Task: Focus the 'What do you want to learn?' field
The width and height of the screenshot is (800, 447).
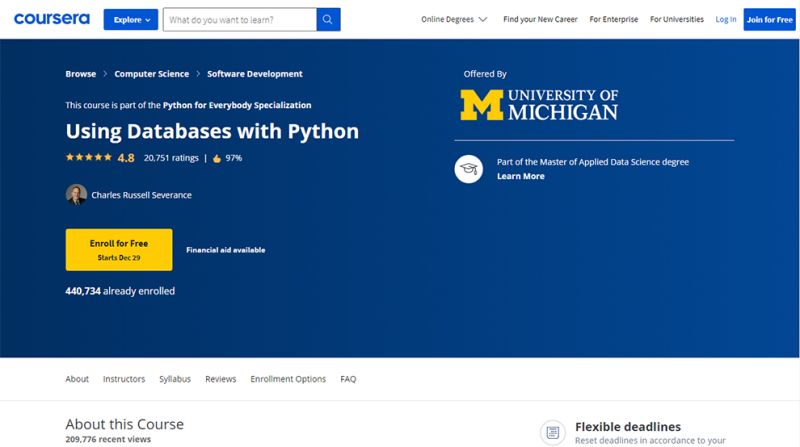Action: click(x=240, y=19)
